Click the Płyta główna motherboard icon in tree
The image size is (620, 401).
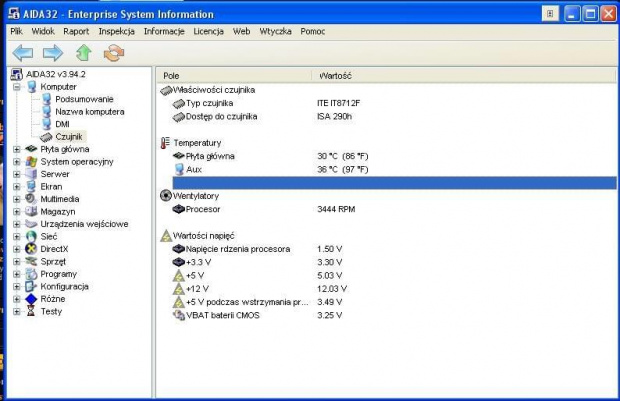point(31,149)
